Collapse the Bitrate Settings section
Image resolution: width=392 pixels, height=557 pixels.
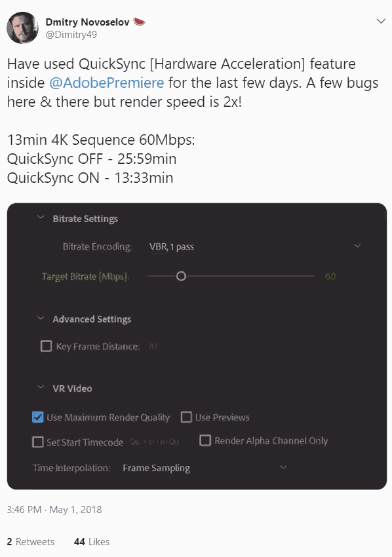41,218
